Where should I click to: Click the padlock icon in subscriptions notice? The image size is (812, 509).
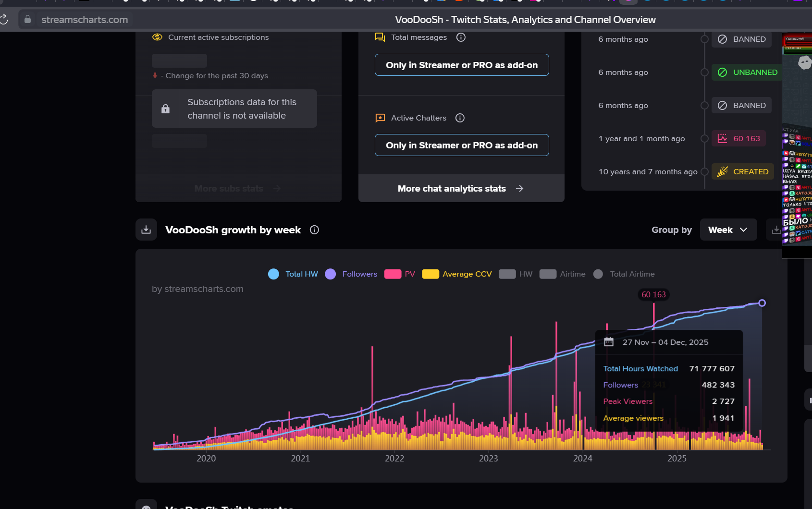(165, 109)
